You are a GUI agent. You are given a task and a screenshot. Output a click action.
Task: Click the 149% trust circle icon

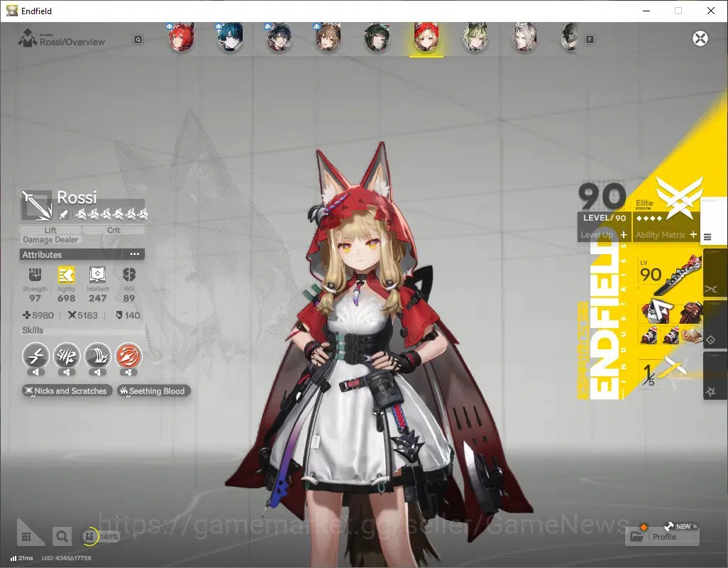pyautogui.click(x=89, y=537)
